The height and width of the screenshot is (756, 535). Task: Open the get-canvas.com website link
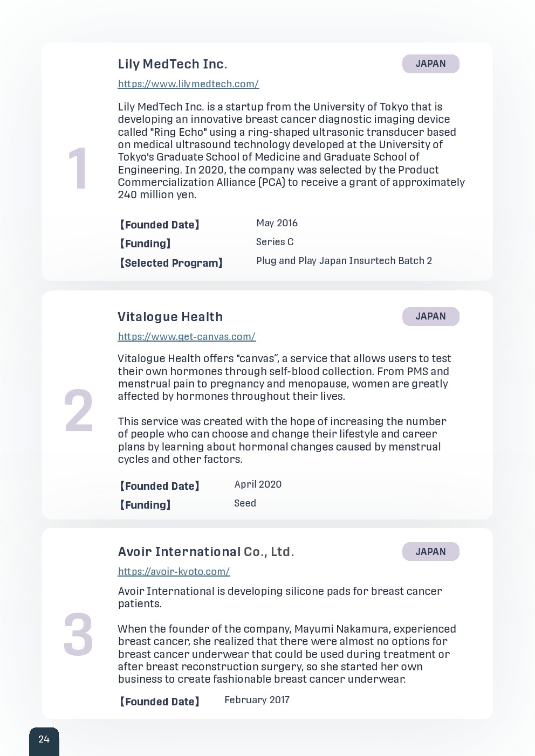click(187, 337)
